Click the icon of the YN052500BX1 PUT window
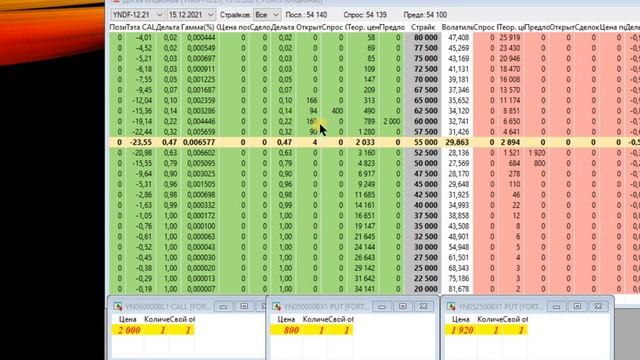 451,306
